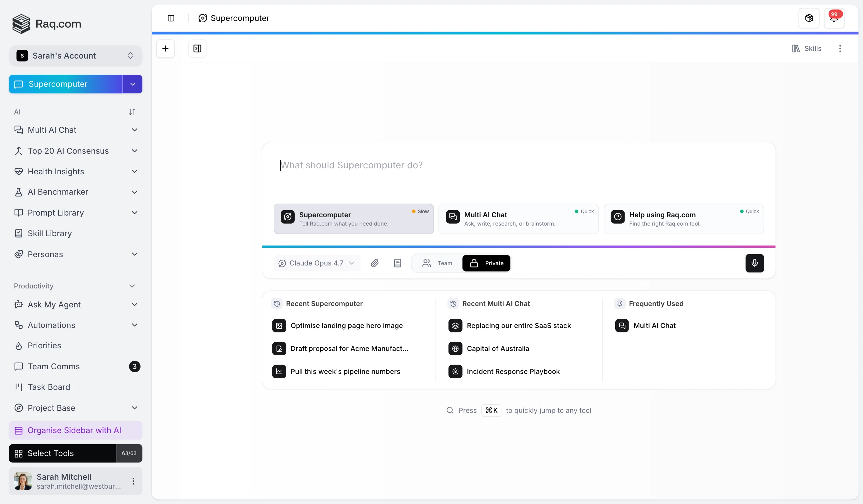Start a new chat with plus button
The image size is (863, 504).
click(x=165, y=49)
